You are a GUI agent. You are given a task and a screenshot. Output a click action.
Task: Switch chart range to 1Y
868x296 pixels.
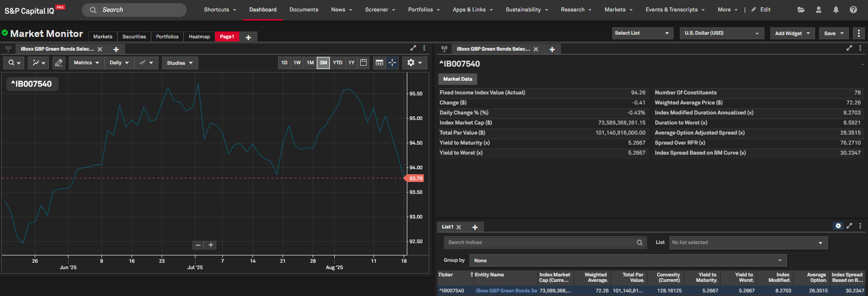click(351, 63)
